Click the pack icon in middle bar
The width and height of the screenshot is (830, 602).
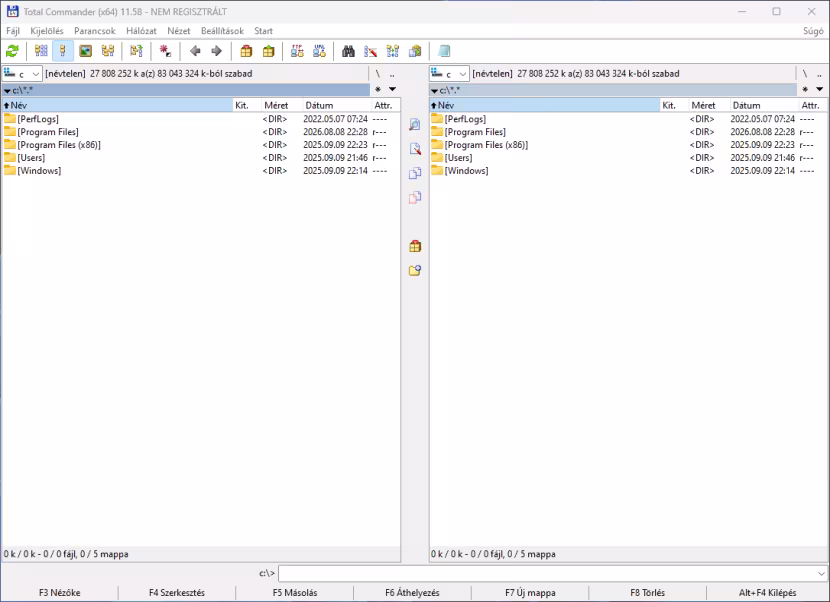[415, 246]
